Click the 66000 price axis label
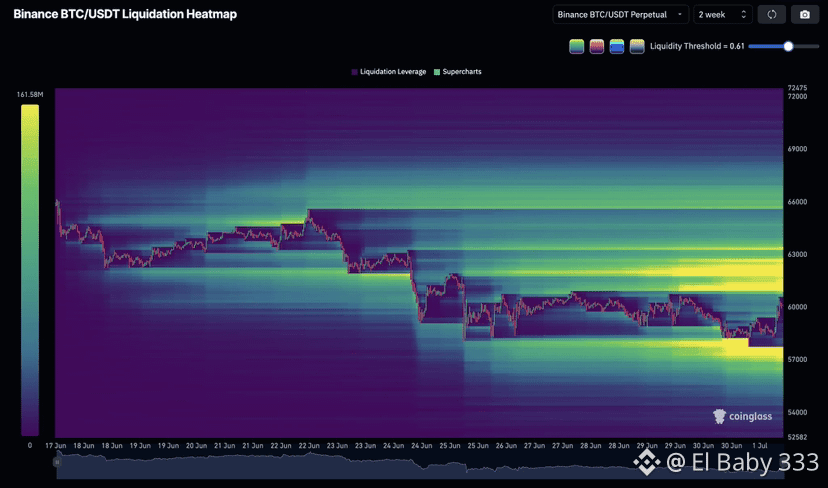 tap(797, 202)
